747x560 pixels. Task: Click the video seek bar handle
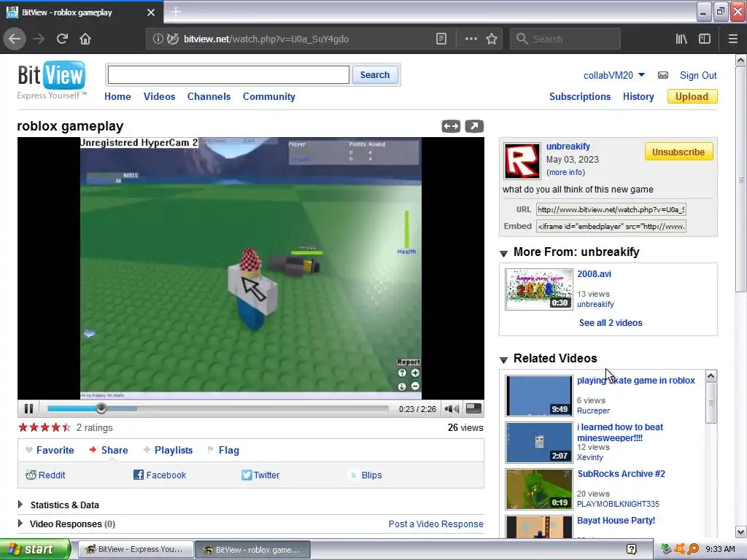[101, 408]
